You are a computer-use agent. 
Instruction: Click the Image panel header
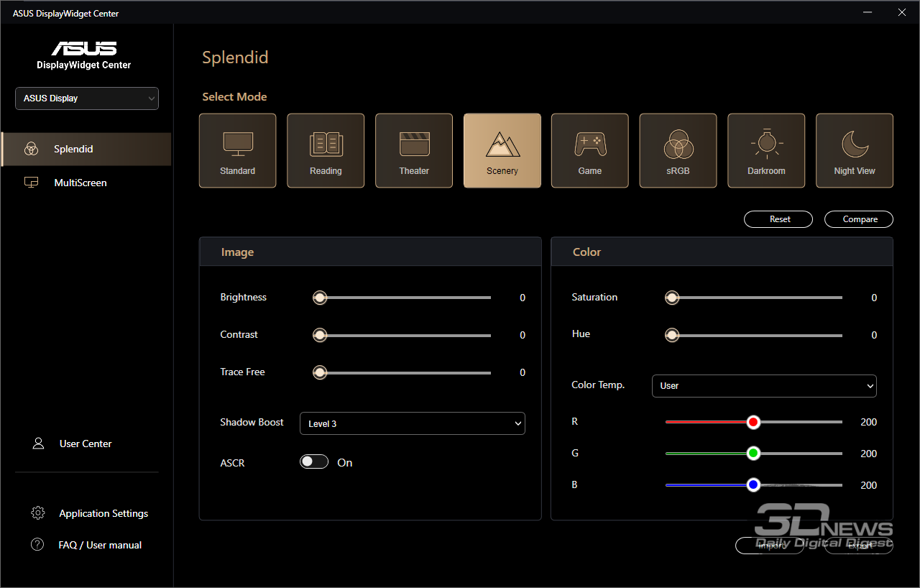370,252
